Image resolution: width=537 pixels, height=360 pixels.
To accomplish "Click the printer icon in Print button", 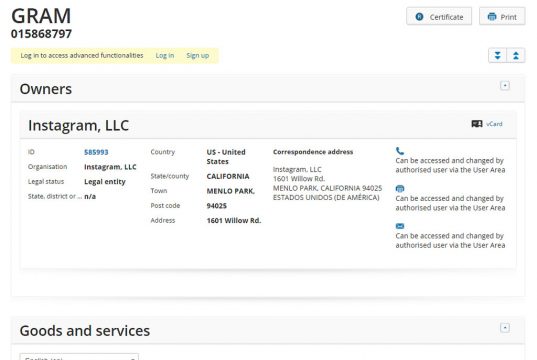I will (x=492, y=17).
